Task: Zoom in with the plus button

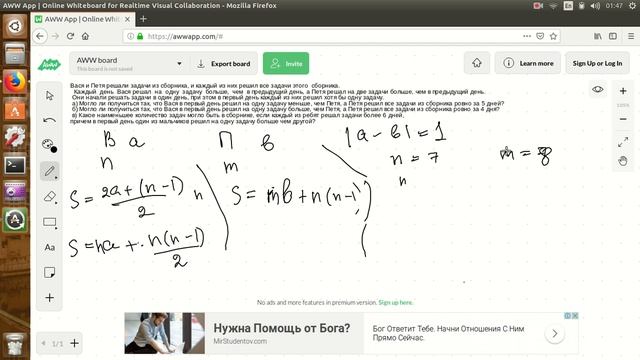Action: click(x=623, y=91)
